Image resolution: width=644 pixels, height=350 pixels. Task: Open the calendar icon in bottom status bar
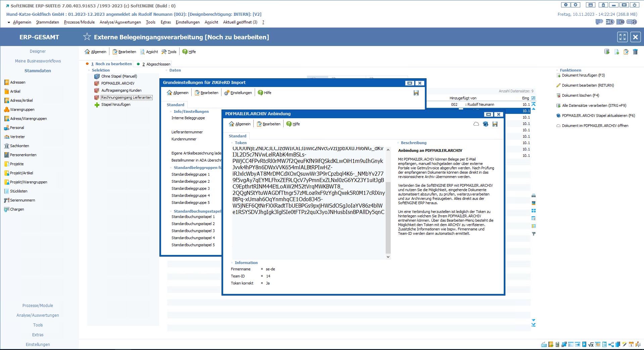click(x=631, y=344)
